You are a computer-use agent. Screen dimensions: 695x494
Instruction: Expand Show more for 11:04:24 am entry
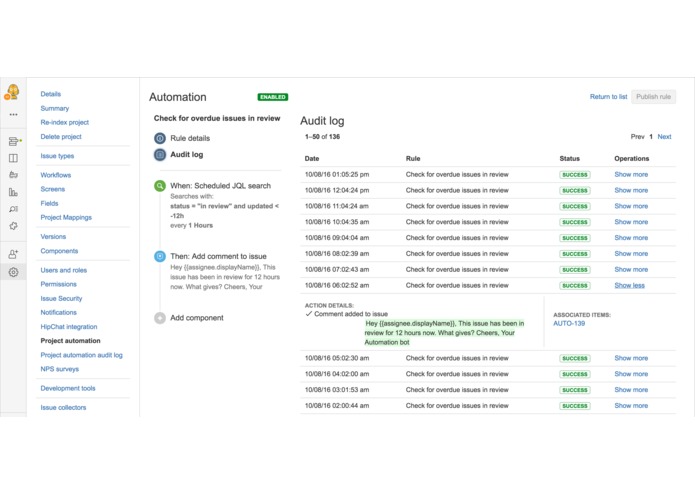click(x=631, y=206)
